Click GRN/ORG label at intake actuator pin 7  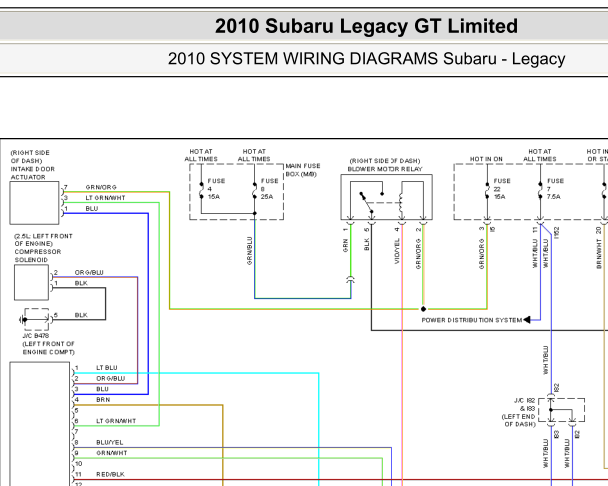(101, 187)
